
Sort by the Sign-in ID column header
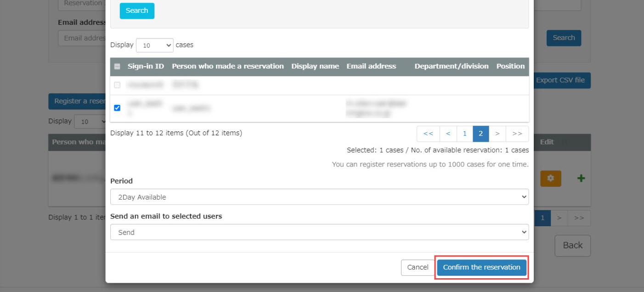[x=146, y=66]
